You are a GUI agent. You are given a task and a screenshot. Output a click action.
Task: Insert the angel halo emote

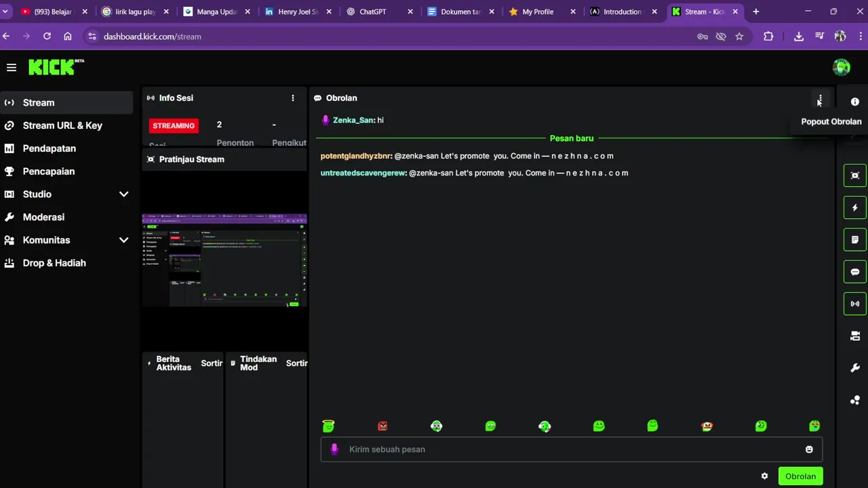328,426
